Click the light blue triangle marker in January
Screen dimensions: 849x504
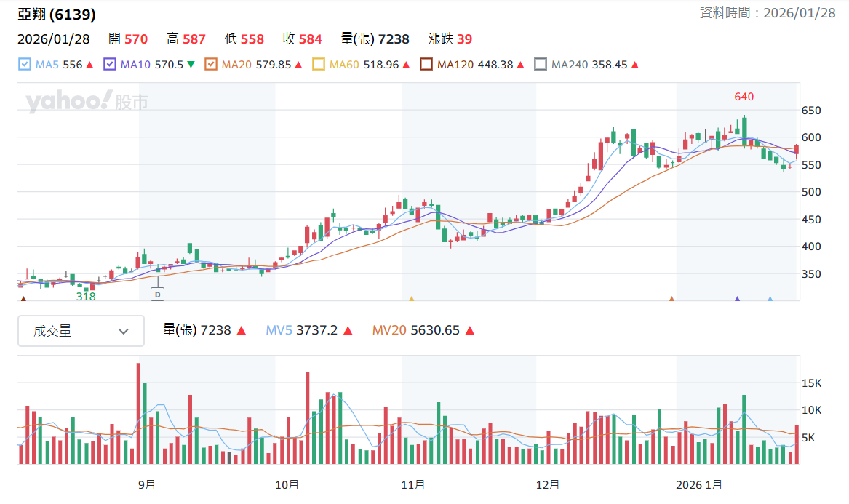coord(770,298)
